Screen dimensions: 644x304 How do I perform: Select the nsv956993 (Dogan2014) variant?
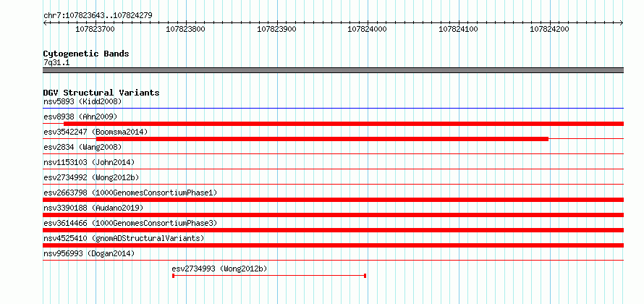pos(89,253)
